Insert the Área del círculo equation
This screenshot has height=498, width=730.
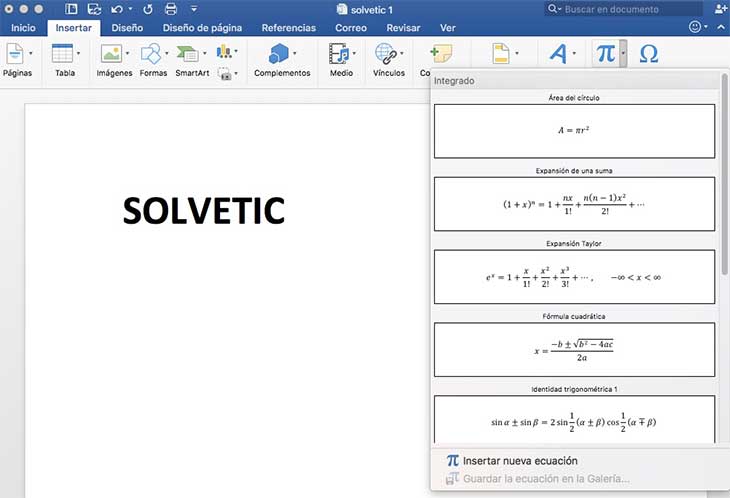click(x=575, y=131)
